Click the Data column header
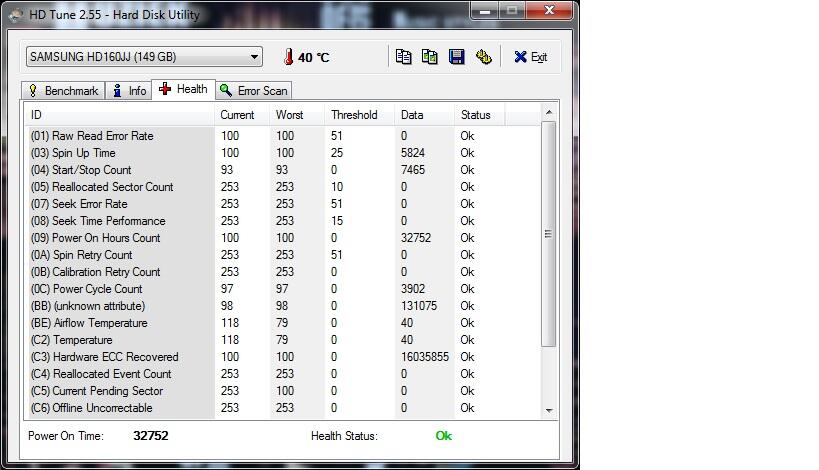 424,115
